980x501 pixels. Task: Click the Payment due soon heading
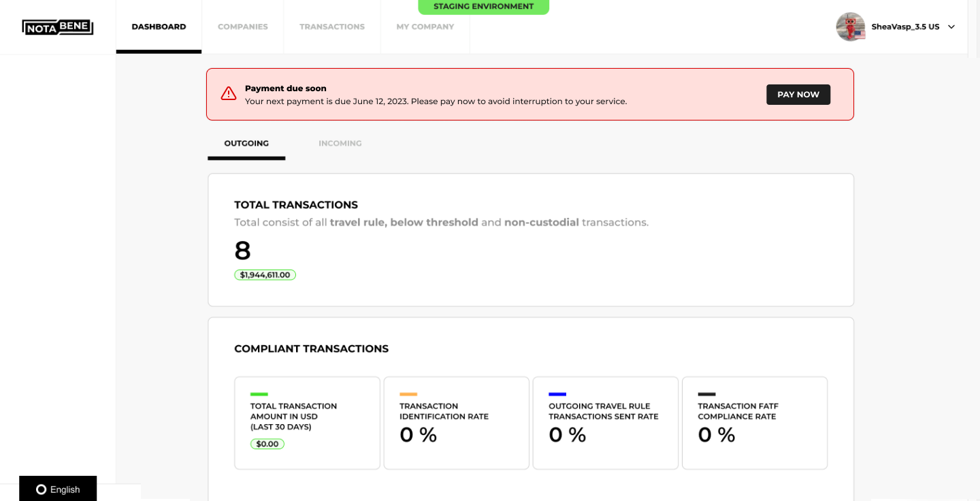point(286,88)
